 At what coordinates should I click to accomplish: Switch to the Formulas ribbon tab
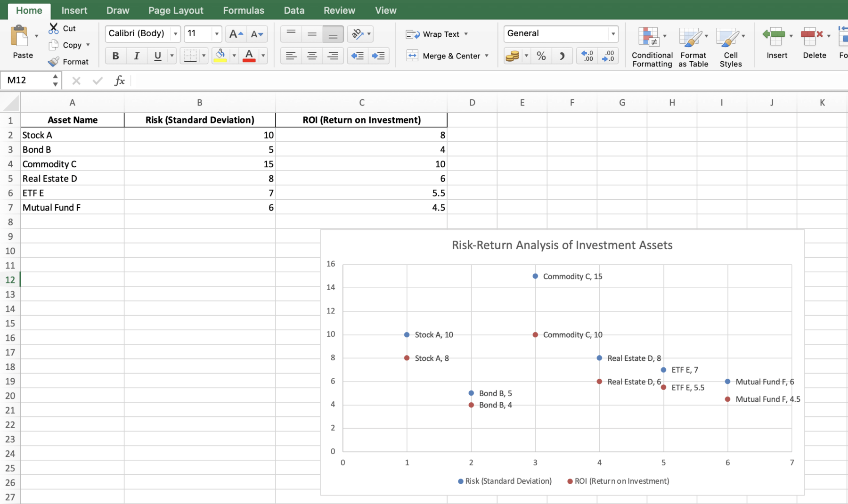coord(243,10)
